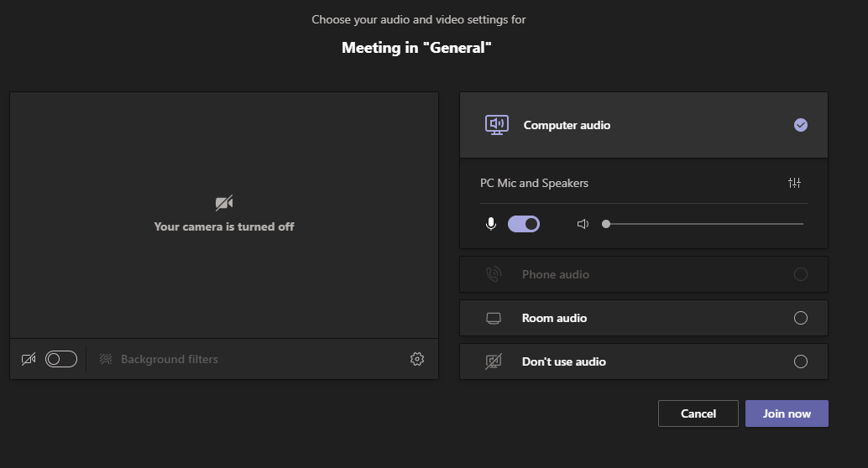Choose the Computer audio option

[644, 125]
